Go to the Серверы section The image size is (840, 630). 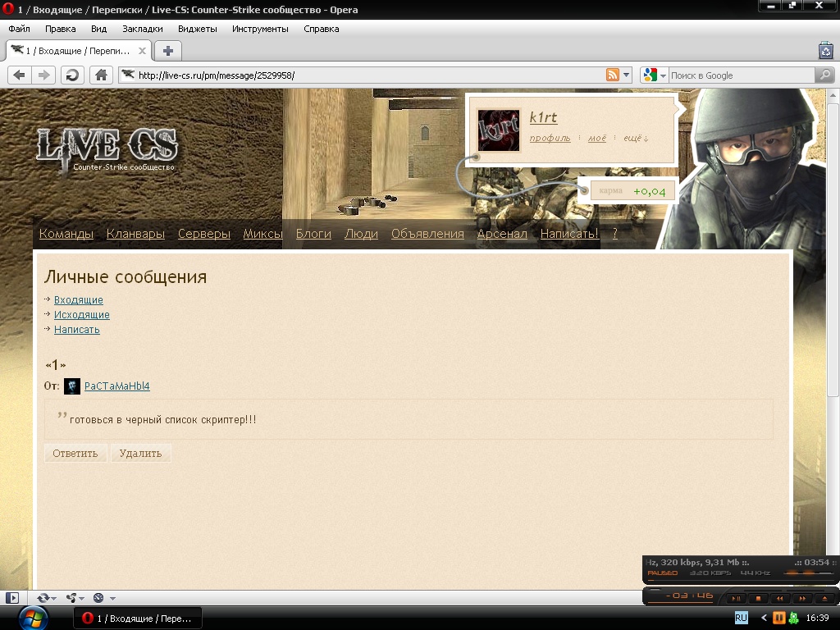click(204, 234)
